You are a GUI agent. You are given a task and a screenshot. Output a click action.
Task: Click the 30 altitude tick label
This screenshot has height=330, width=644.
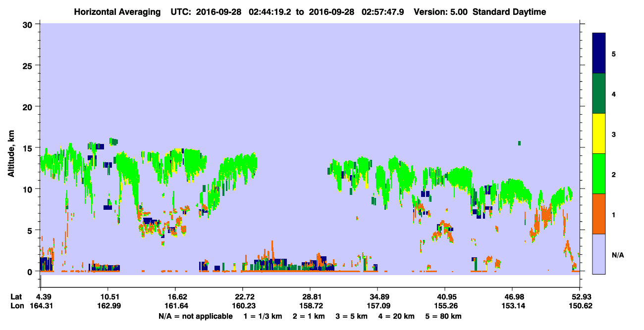(29, 24)
